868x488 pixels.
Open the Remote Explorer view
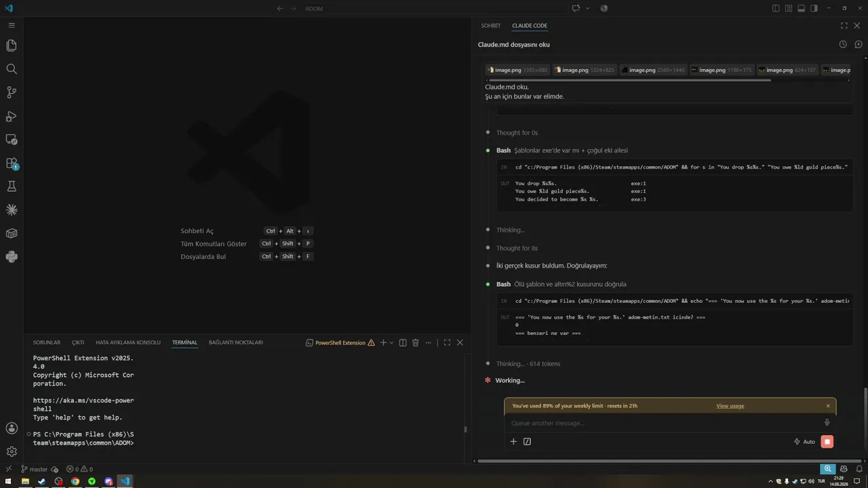tap(12, 140)
